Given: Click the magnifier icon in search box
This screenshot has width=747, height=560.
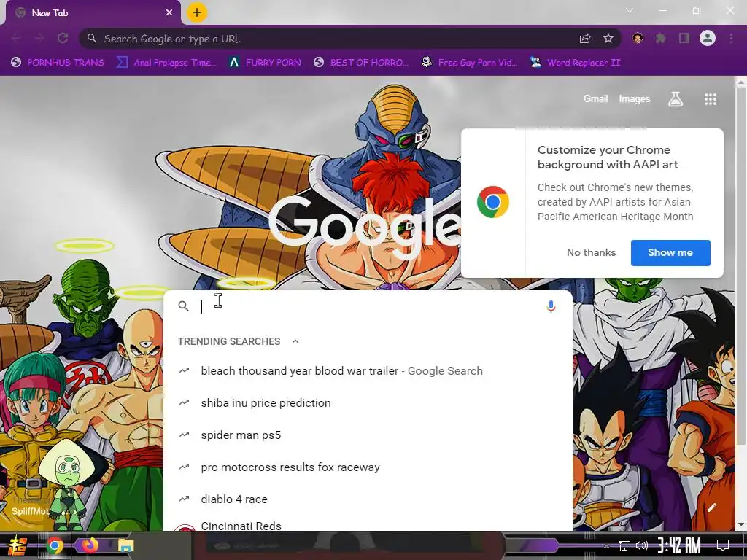Looking at the screenshot, I should [183, 306].
